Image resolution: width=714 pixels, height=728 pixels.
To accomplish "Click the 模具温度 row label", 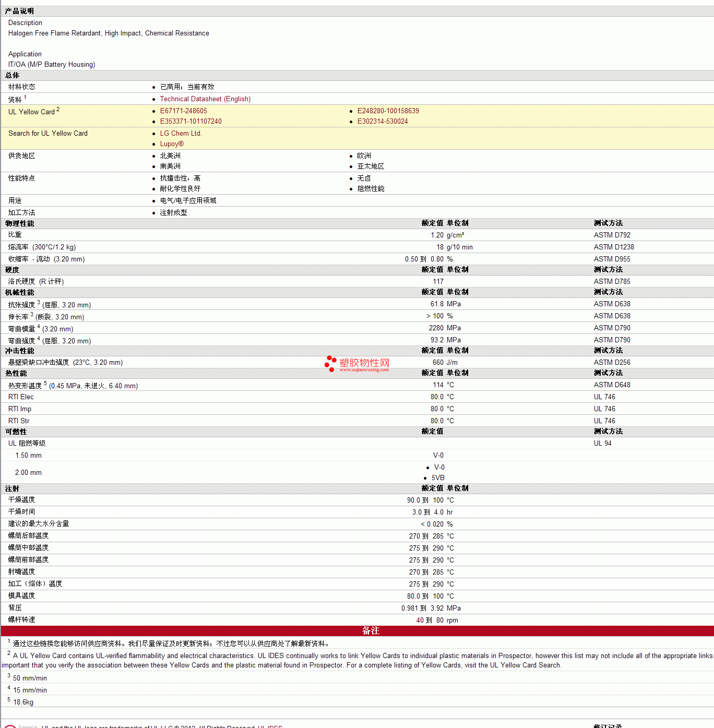I will coord(22,596).
